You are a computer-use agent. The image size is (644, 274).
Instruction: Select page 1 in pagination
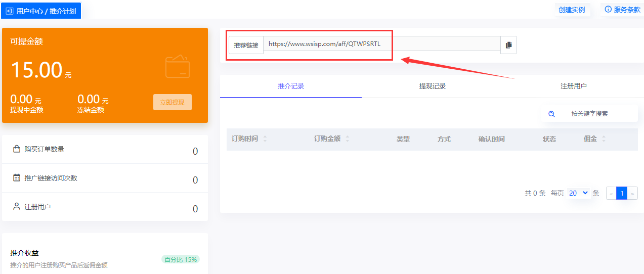622,193
